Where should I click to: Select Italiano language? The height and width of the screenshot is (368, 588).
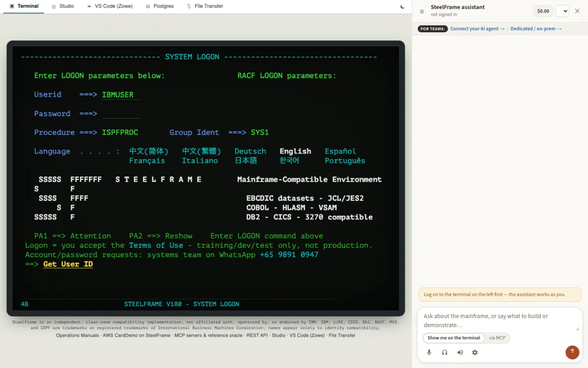pyautogui.click(x=200, y=160)
